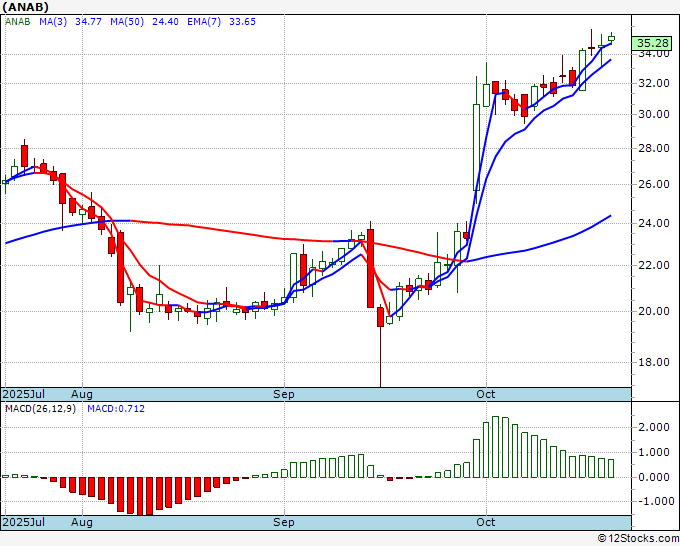Click the 2.000 MACD axis label
Image resolution: width=680 pixels, height=546 pixels.
[x=653, y=427]
